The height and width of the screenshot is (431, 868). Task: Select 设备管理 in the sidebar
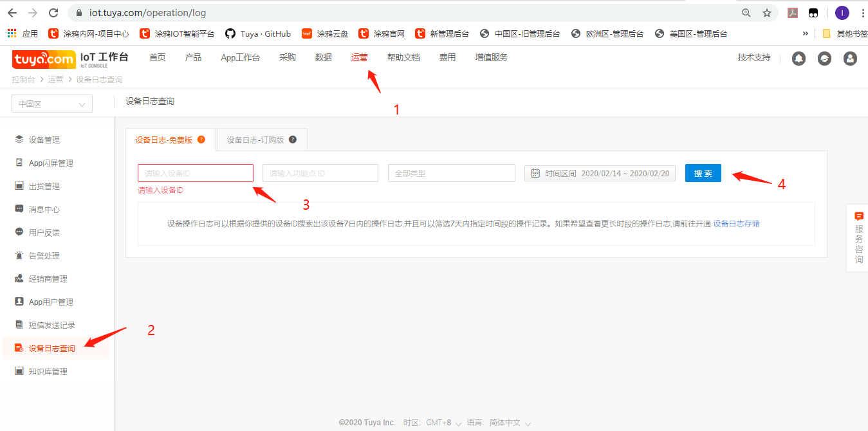click(x=44, y=140)
